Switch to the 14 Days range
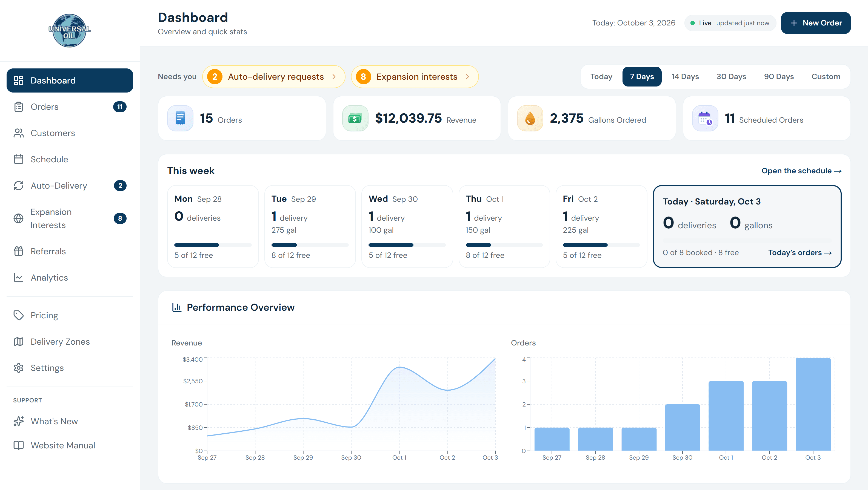The width and height of the screenshot is (868, 490). [x=685, y=77]
